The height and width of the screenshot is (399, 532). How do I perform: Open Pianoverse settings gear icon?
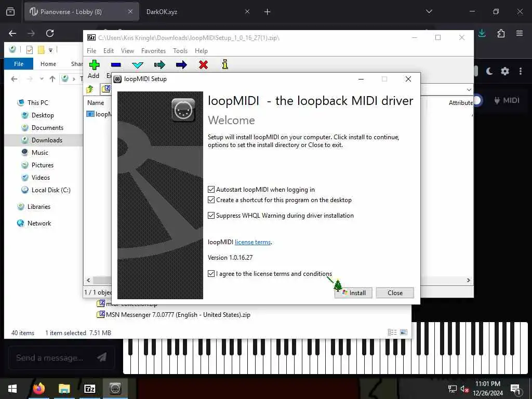point(505,71)
